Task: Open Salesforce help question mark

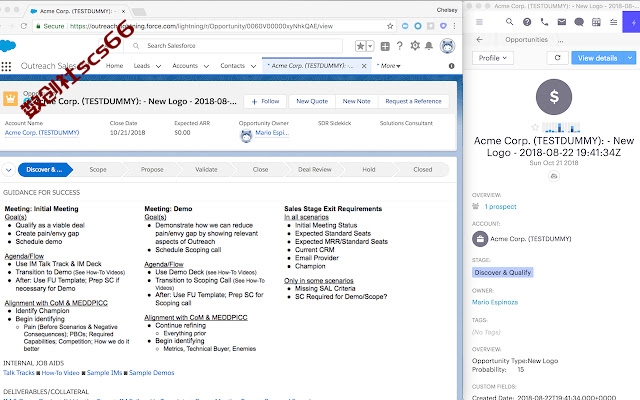Action: [x=400, y=46]
